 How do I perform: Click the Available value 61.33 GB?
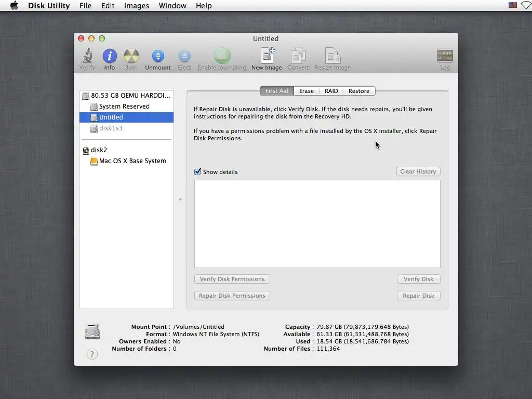[363, 334]
